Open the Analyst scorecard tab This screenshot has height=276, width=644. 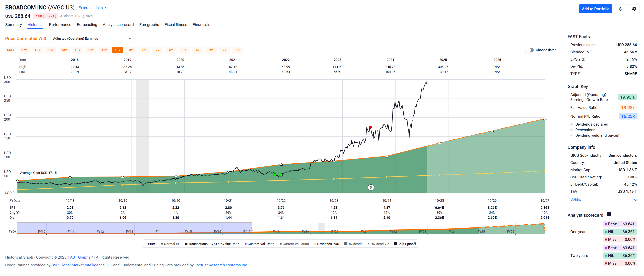[118, 24]
